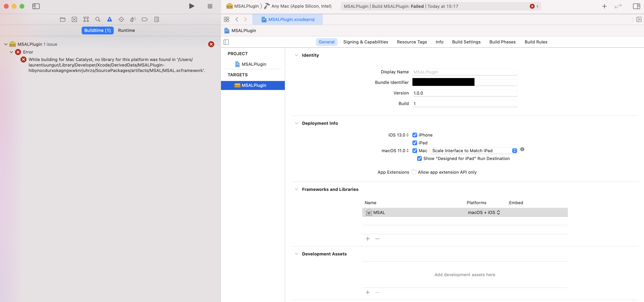The width and height of the screenshot is (644, 302).
Task: Edit the Version field showing 1.0.0
Action: pos(465,93)
